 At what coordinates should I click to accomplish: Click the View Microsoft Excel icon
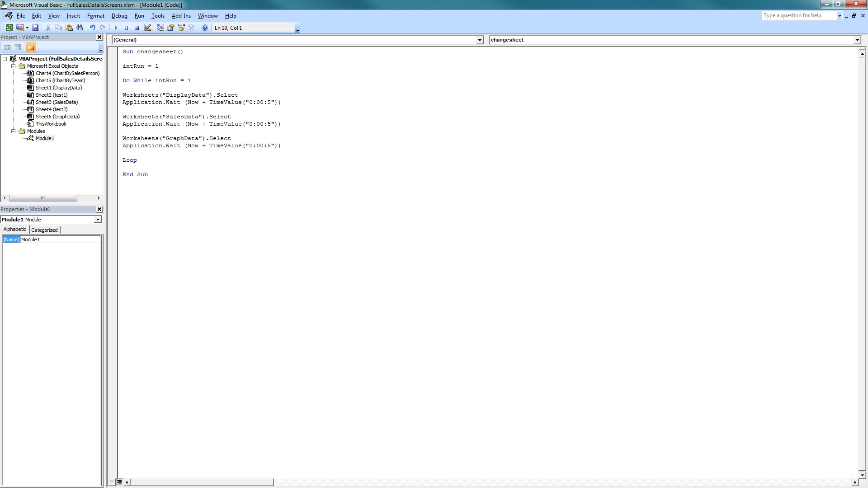(x=9, y=28)
